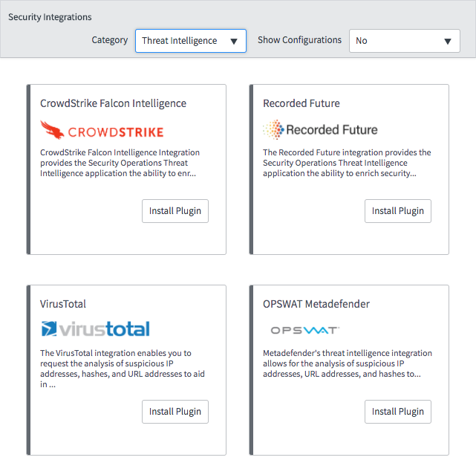Image resolution: width=476 pixels, height=466 pixels.
Task: Click the VirusTotal integration description text
Action: coord(123,369)
